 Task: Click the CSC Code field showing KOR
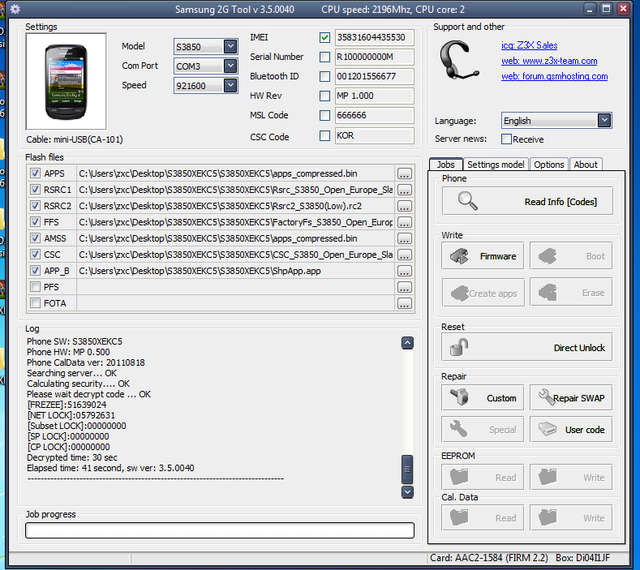374,136
